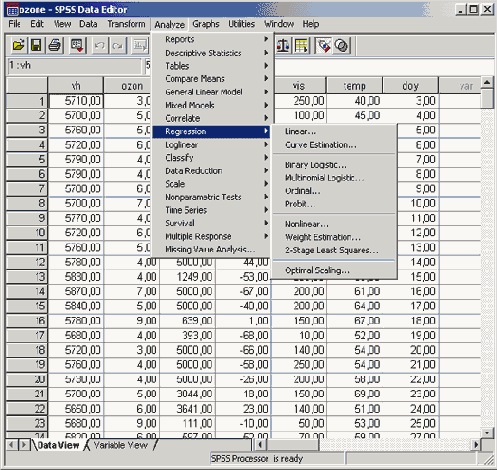This screenshot has height=470, width=497.
Task: Open the Data menu
Action: click(88, 24)
